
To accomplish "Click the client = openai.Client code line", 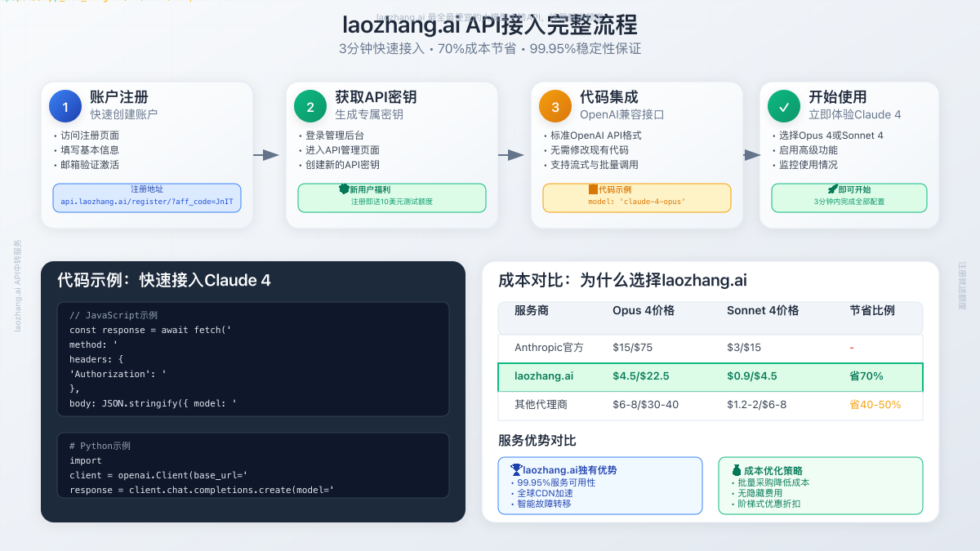I will pos(158,476).
